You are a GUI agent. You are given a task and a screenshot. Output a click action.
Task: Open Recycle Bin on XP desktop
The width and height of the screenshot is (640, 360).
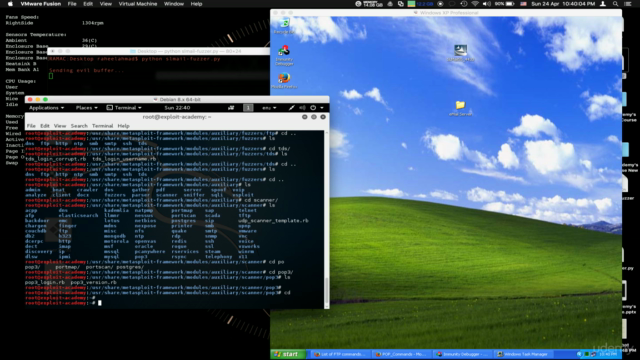tap(284, 26)
